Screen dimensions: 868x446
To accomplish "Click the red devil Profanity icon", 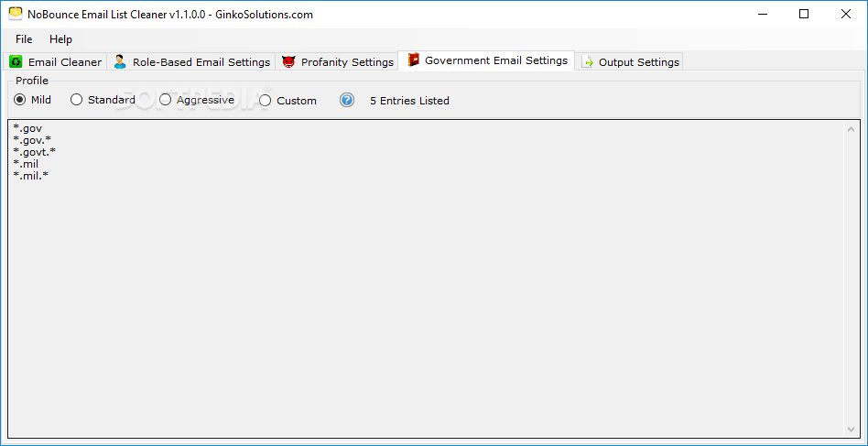I will click(x=288, y=62).
